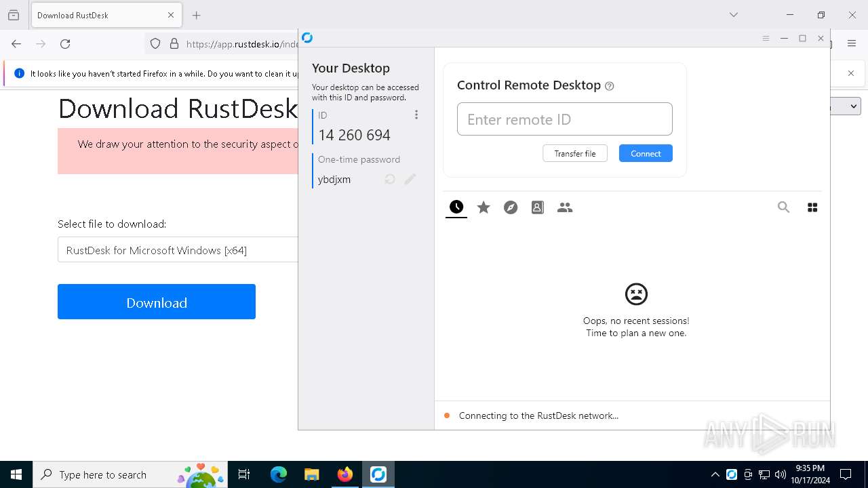868x488 pixels.
Task: Open the ID options three-dot menu
Action: [416, 115]
